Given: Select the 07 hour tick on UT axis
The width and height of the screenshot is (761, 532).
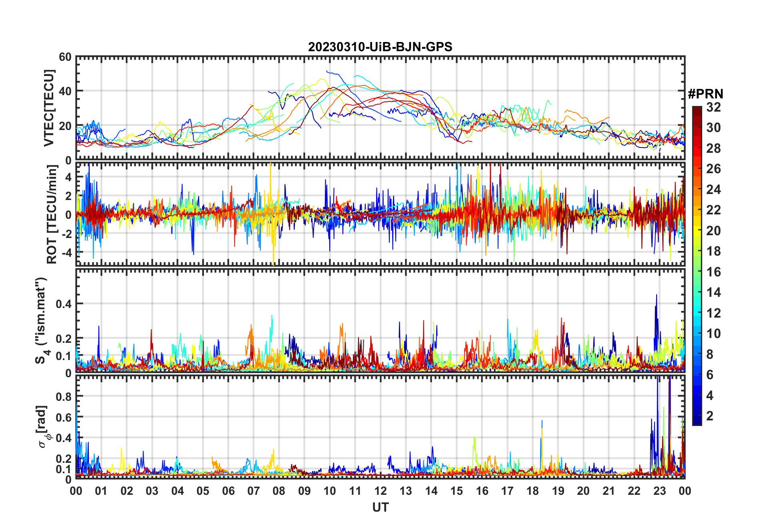Looking at the screenshot, I should (254, 491).
